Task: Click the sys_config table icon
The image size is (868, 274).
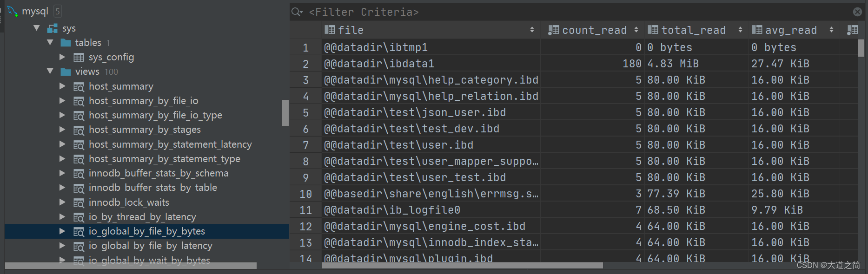Action: point(79,57)
